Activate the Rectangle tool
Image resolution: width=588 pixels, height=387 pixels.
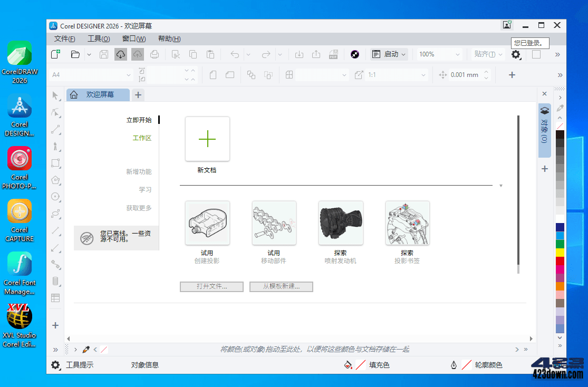tap(55, 163)
